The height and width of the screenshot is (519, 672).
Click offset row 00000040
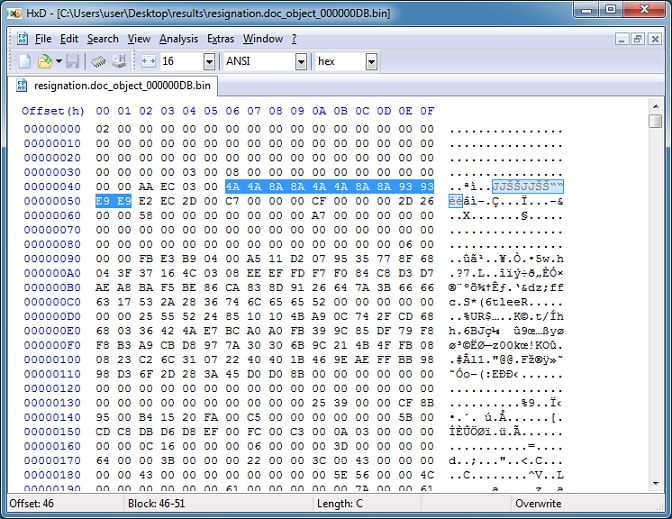[52, 186]
